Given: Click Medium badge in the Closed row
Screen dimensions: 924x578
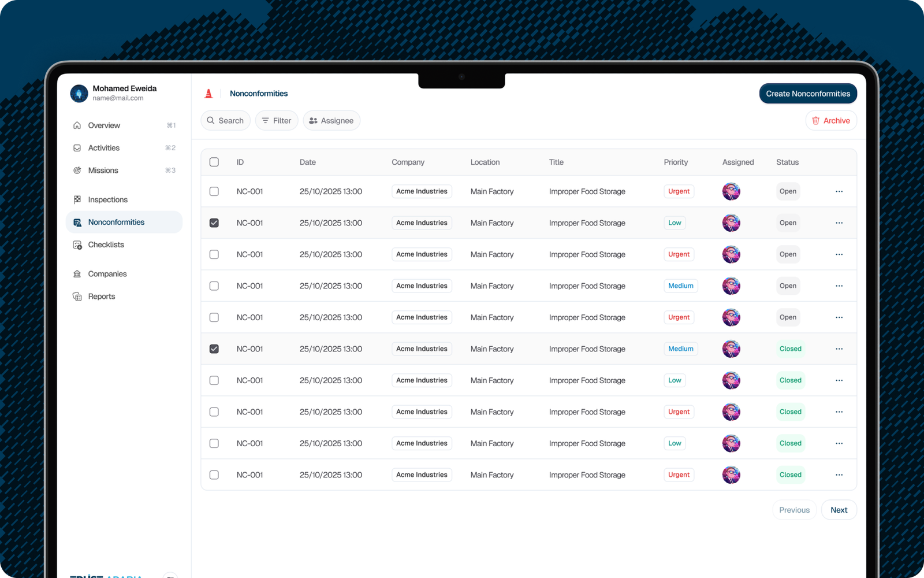Looking at the screenshot, I should (x=681, y=349).
